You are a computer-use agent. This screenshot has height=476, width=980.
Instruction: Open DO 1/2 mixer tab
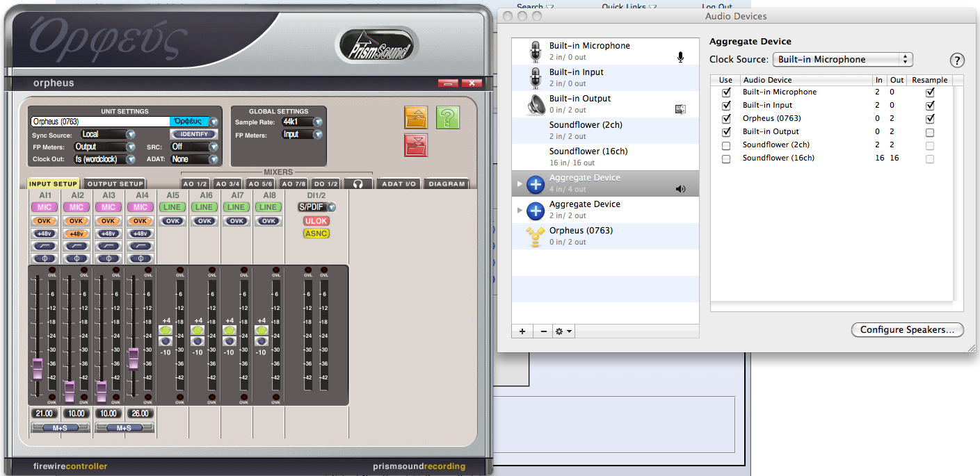tap(326, 184)
